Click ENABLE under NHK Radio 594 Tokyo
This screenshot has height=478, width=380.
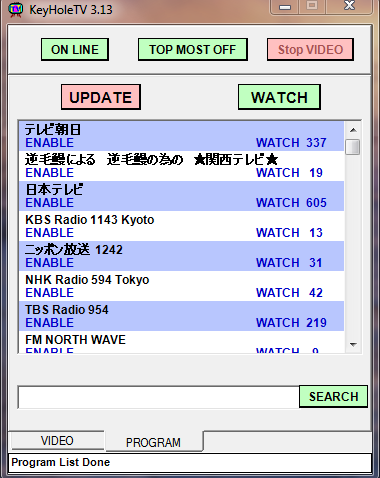(50, 293)
